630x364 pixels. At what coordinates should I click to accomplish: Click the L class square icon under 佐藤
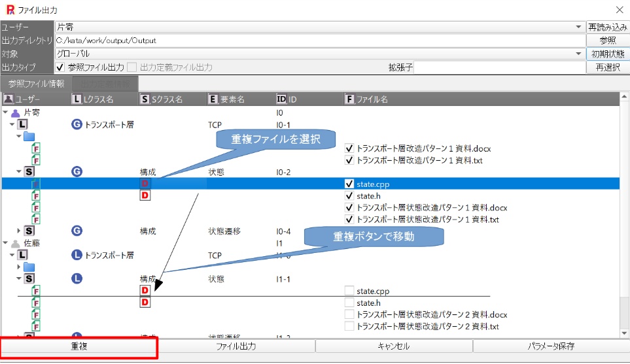point(22,255)
